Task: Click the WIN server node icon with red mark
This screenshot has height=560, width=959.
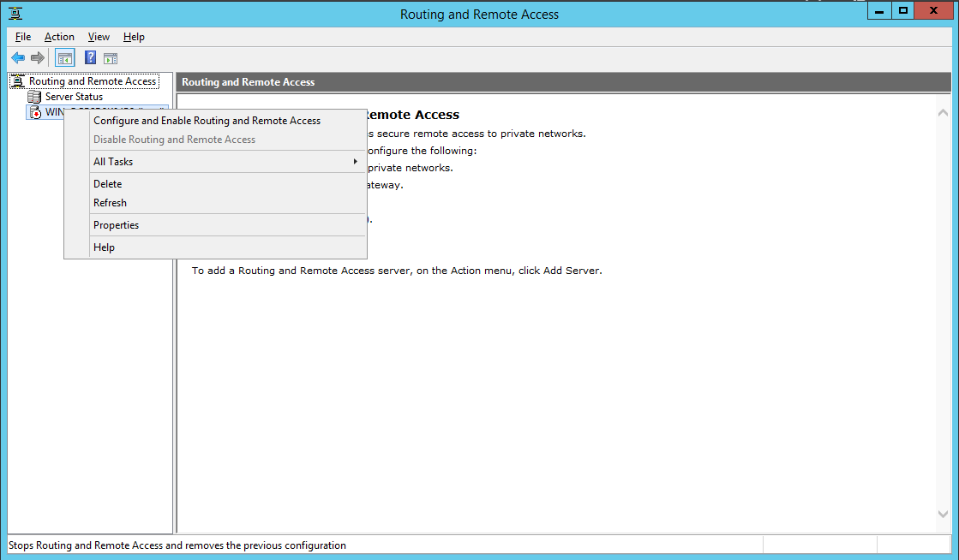Action: pyautogui.click(x=35, y=112)
